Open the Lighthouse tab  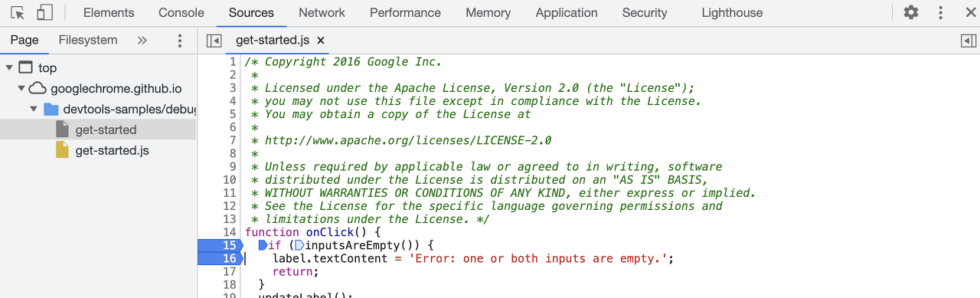[x=732, y=12]
